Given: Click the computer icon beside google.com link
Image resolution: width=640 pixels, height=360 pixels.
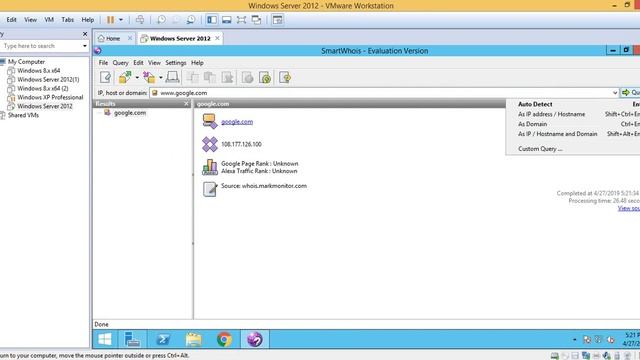Looking at the screenshot, I should pyautogui.click(x=210, y=121).
